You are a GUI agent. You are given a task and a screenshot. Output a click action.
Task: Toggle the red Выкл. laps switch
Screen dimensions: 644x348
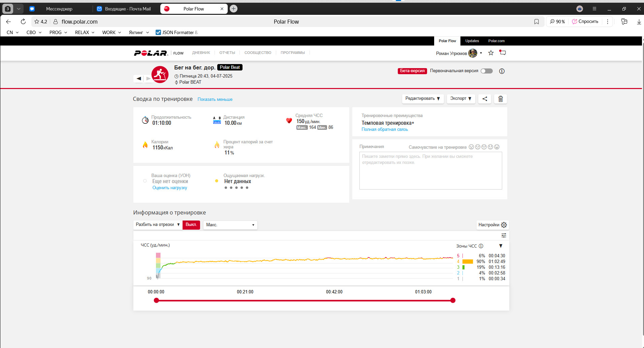(191, 225)
